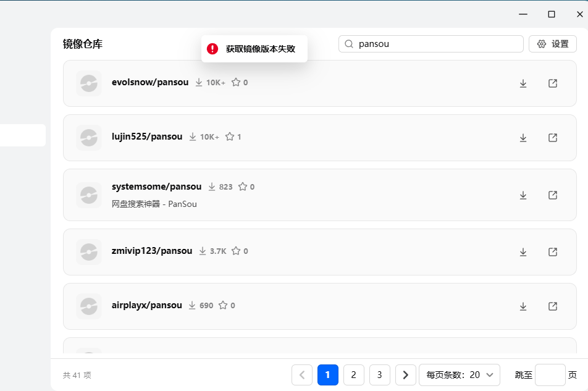Viewport: 588px width, 391px height.
Task: Select the evolsnow/pansou repository name
Action: coord(150,82)
